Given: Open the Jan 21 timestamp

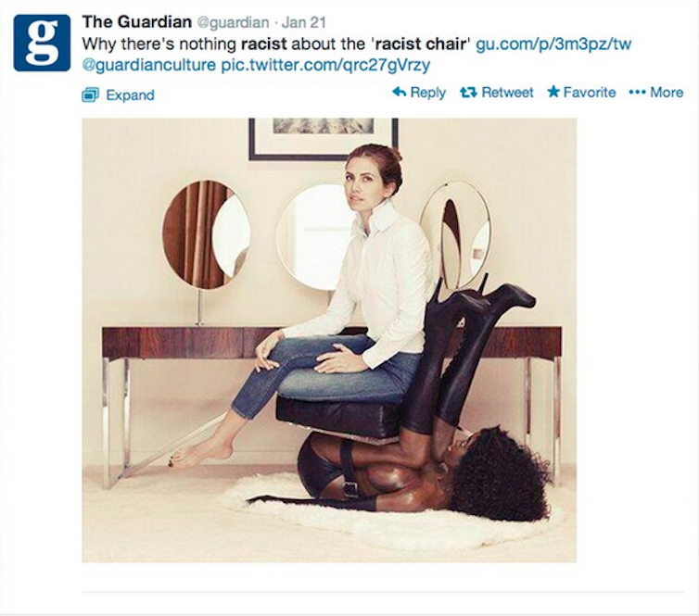Looking at the screenshot, I should pos(304,22).
